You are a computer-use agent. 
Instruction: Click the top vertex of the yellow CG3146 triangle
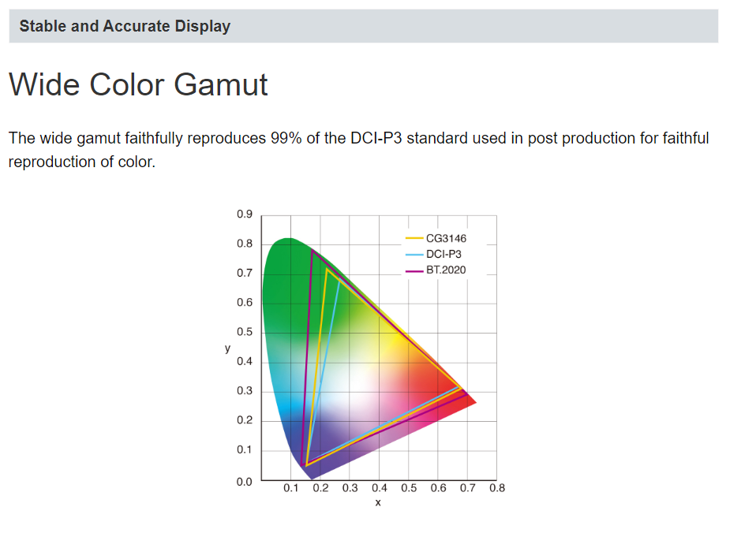(x=327, y=269)
